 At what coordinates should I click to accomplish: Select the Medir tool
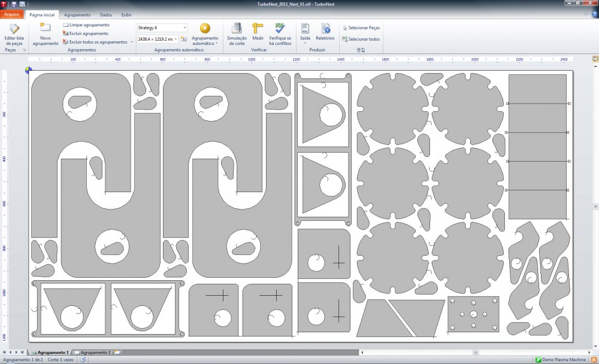(258, 32)
